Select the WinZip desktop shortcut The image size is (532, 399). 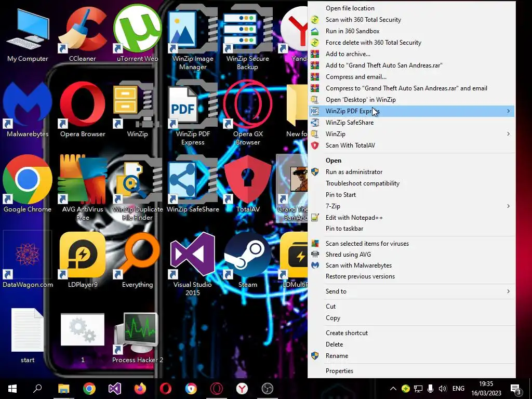[137, 109]
